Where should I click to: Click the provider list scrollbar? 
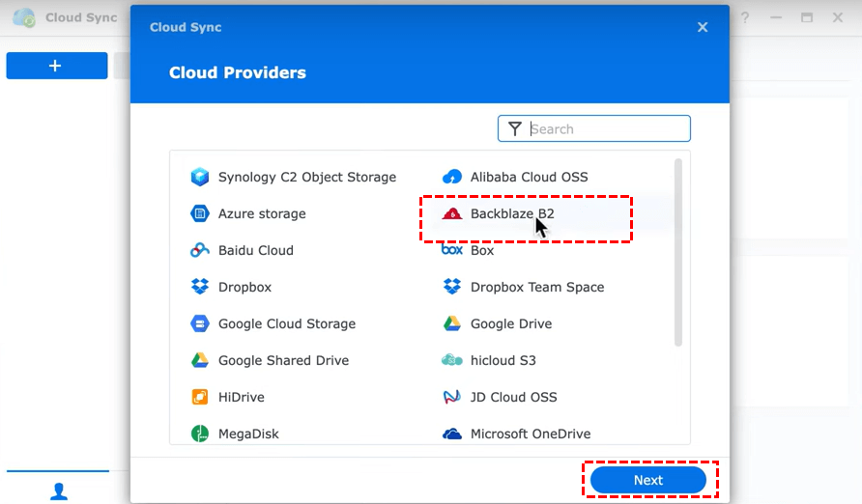point(678,251)
